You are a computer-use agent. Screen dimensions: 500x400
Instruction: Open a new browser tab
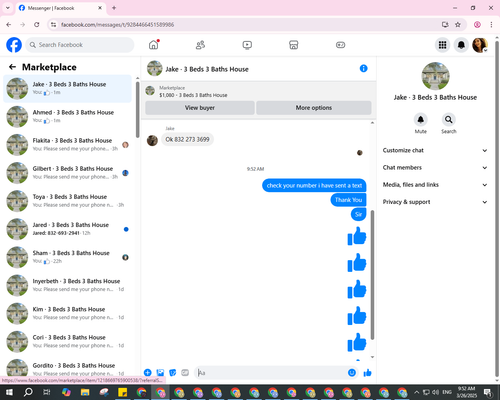[114, 8]
